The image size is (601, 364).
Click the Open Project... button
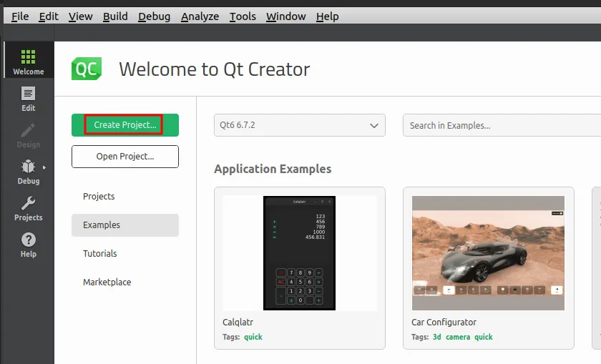tap(125, 157)
